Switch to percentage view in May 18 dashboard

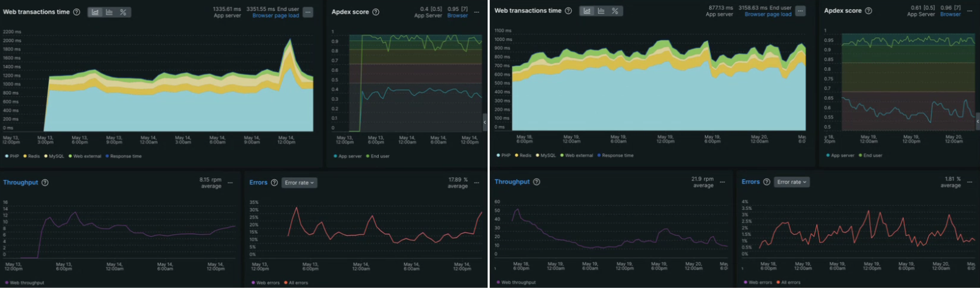pyautogui.click(x=615, y=11)
